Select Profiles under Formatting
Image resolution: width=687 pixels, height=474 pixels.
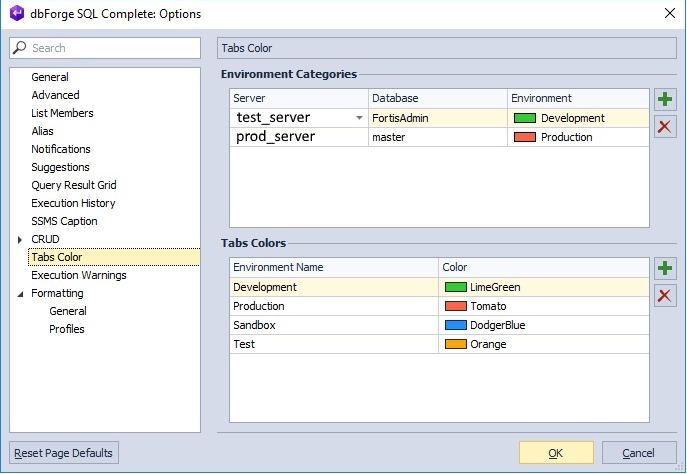pos(67,329)
